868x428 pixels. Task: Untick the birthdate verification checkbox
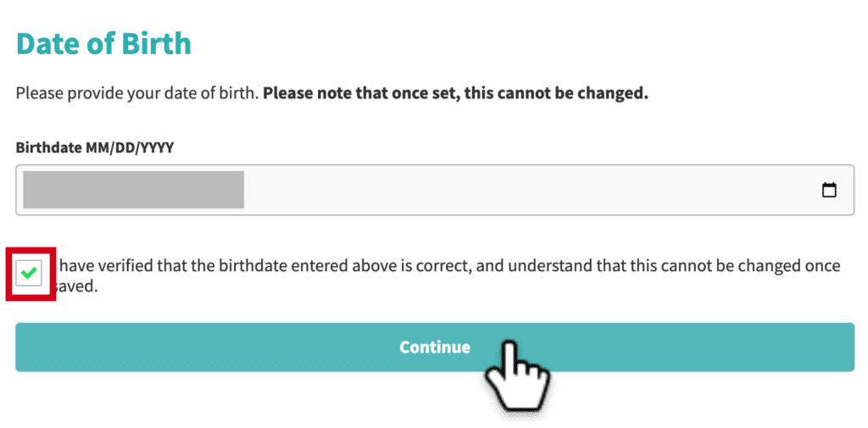pos(29,273)
